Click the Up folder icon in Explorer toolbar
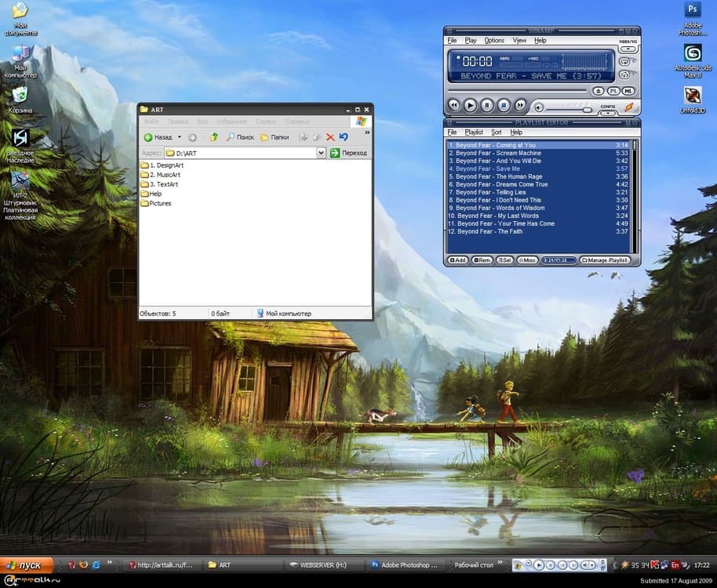This screenshot has width=717, height=588. (x=213, y=137)
